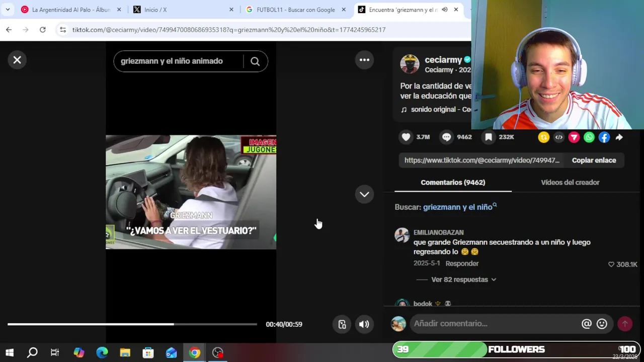
Task: Mute the video volume
Action: 364,324
